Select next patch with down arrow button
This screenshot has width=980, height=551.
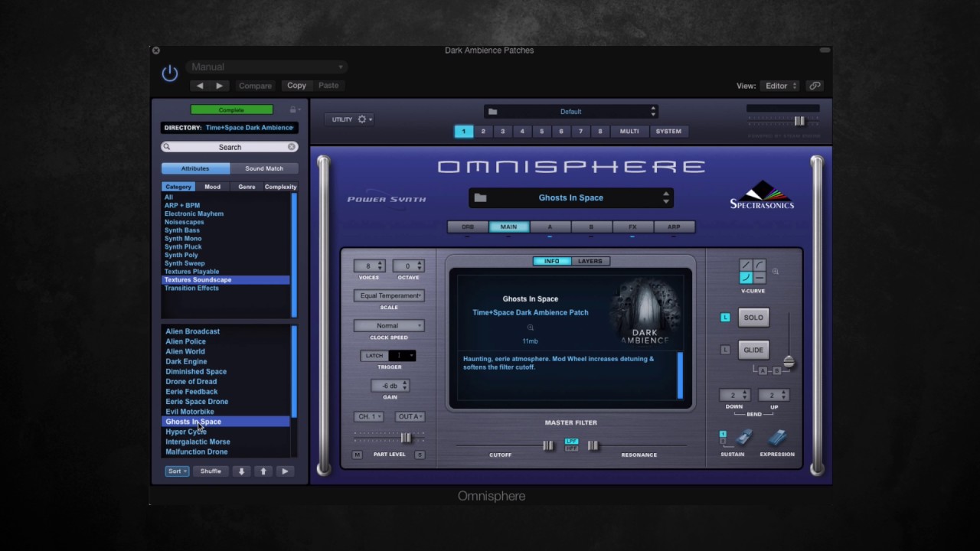pyautogui.click(x=241, y=471)
